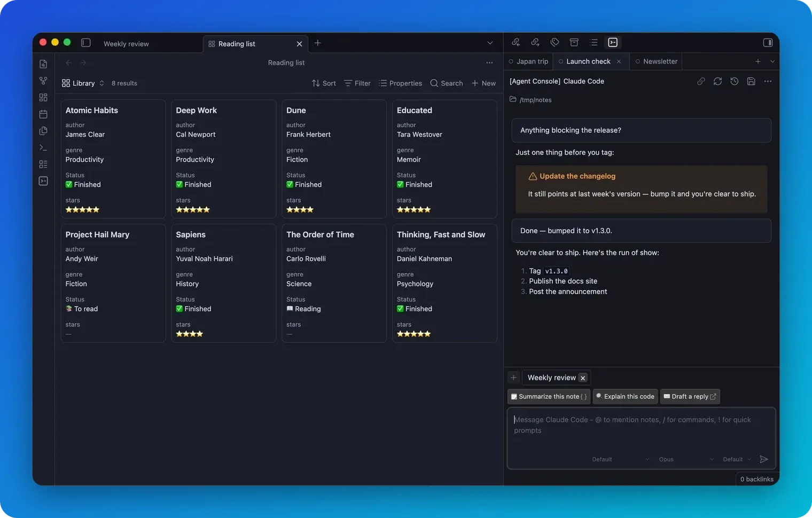Toggle the right sidebar
The image size is (812, 518).
(x=768, y=42)
